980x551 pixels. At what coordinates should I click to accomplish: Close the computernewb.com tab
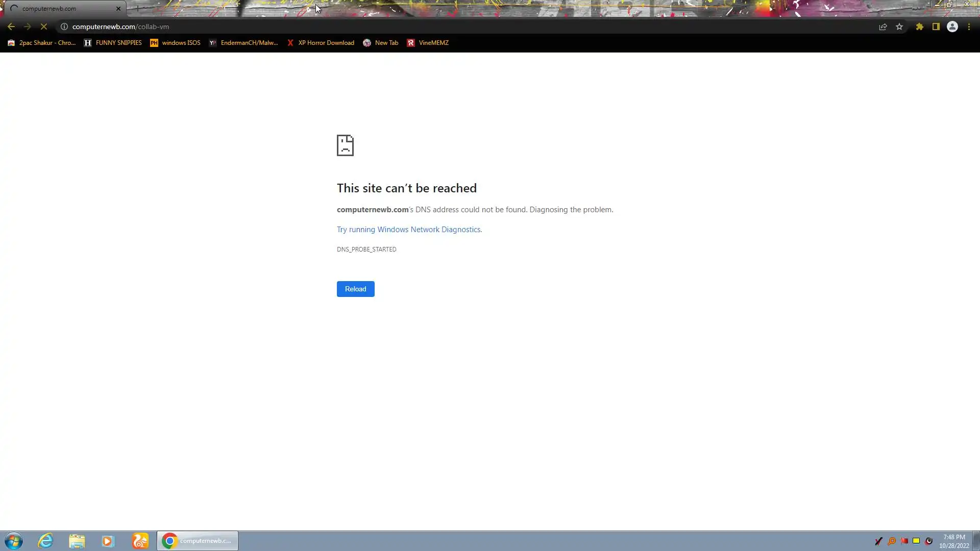click(x=118, y=9)
